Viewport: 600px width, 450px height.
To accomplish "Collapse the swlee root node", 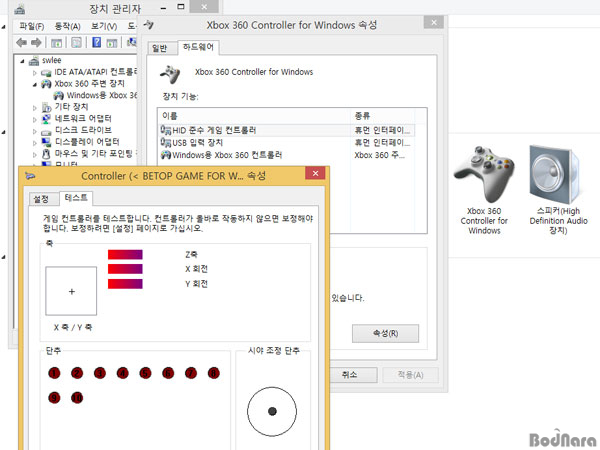I will click(22, 61).
